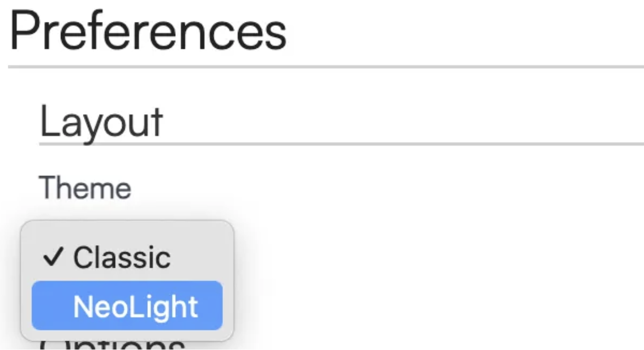Click the Preferences page title
The image size is (644, 350).
click(148, 32)
